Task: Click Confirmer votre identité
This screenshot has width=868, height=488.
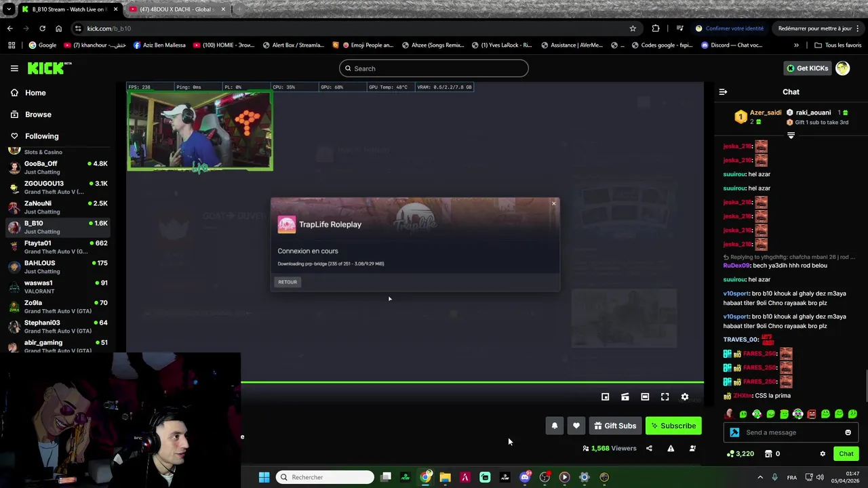Action: click(730, 28)
